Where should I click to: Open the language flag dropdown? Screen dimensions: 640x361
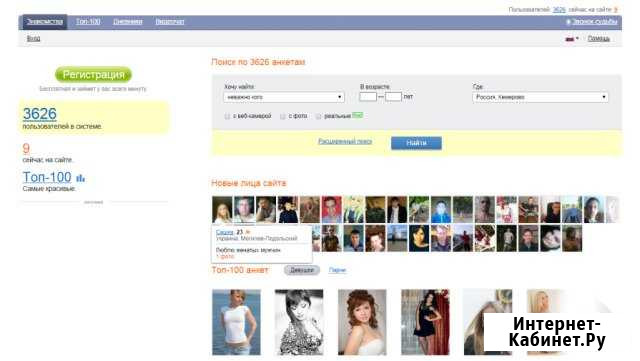[x=572, y=39]
